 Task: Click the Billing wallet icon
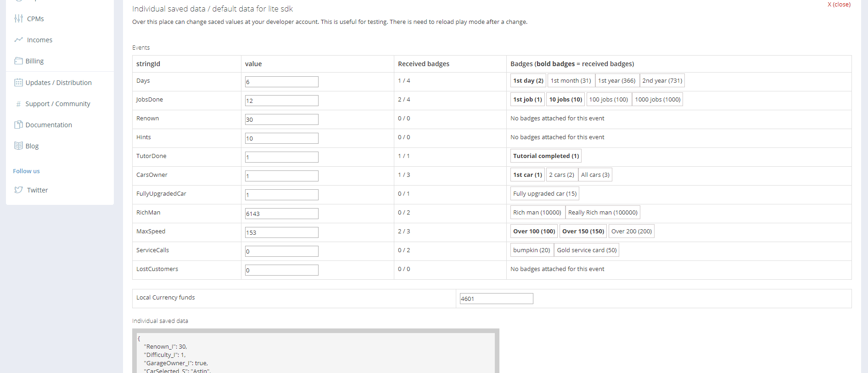point(18,61)
